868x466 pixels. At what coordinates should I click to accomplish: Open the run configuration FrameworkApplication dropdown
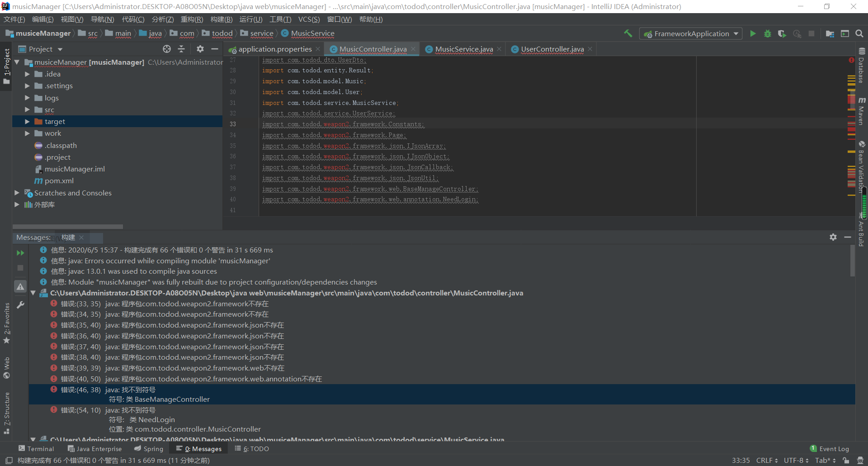point(691,33)
